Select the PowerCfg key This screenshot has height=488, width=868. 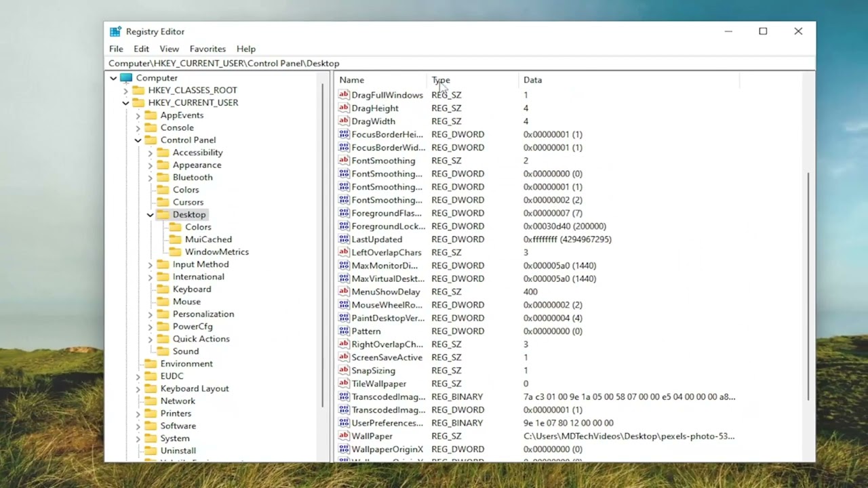(x=193, y=327)
